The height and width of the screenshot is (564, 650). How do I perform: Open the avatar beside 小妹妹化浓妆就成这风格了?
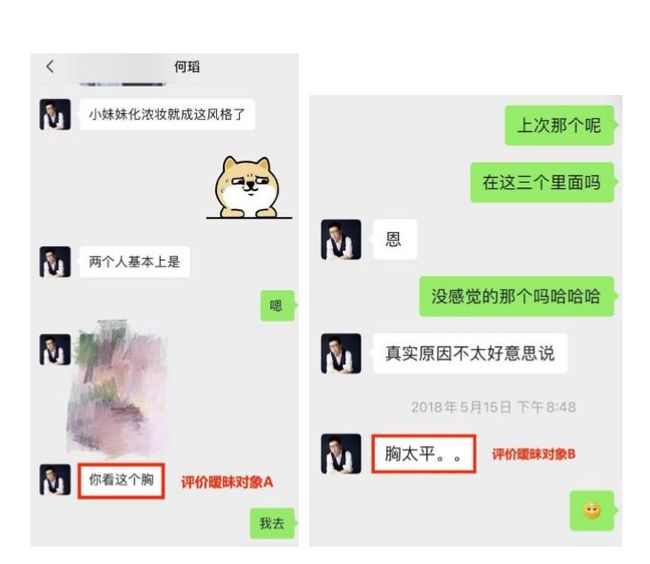pos(55,114)
